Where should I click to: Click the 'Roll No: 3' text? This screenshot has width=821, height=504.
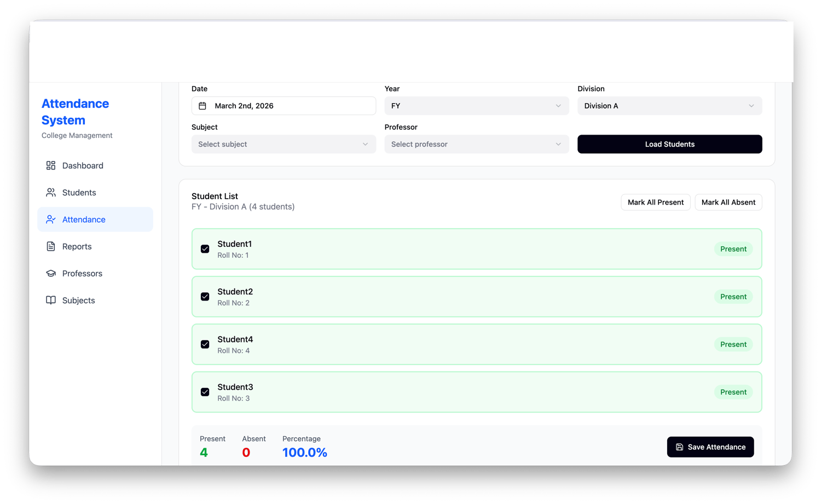(x=234, y=398)
